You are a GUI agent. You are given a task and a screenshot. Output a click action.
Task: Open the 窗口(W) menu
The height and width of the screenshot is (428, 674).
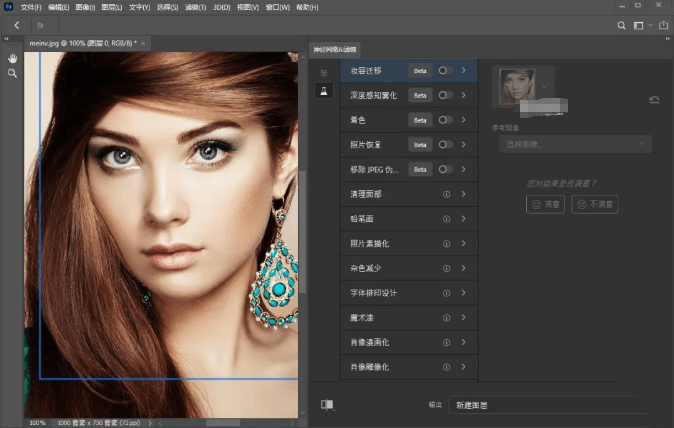click(277, 7)
